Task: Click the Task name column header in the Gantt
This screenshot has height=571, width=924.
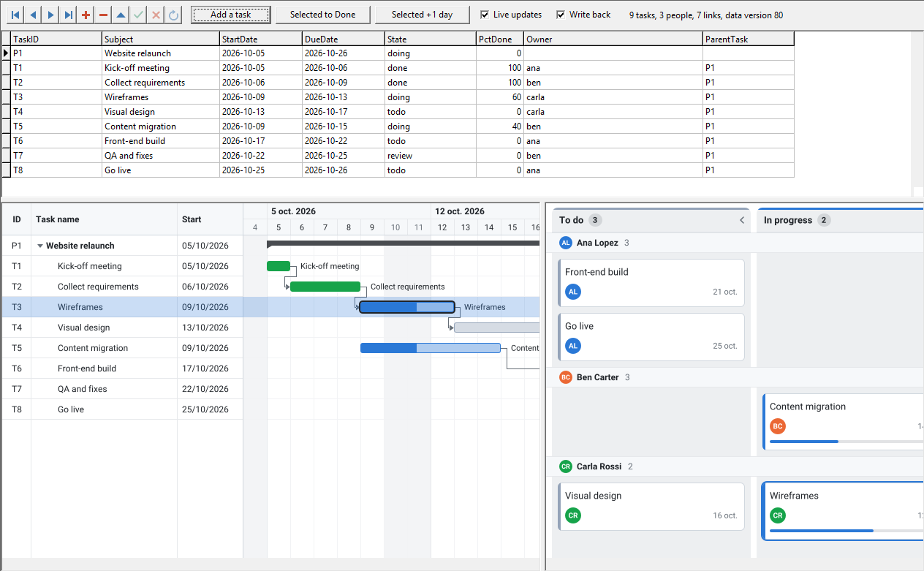Action: tap(104, 219)
